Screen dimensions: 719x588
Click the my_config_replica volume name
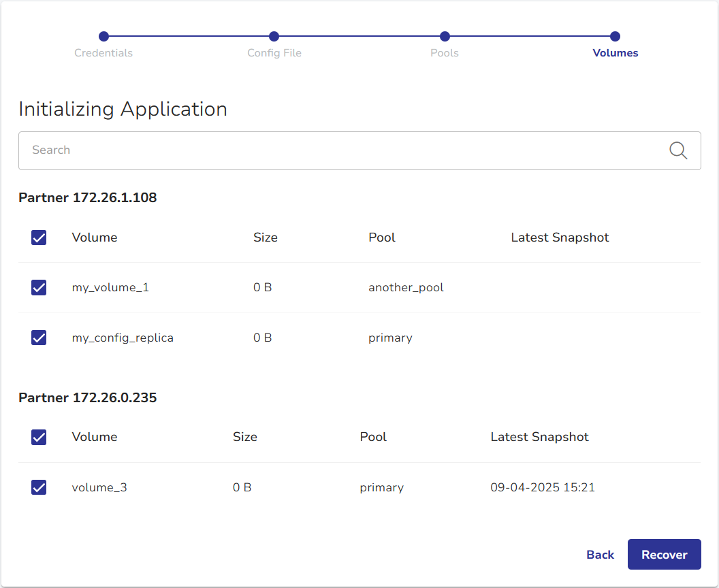(123, 338)
